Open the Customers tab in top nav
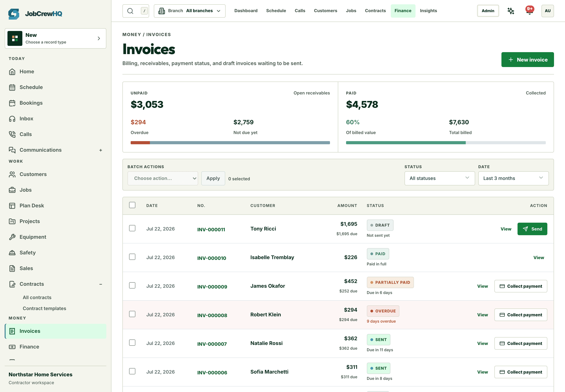The image size is (565, 392). coord(325,11)
